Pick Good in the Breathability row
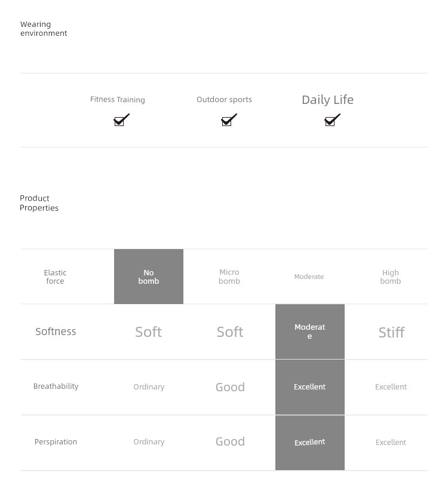 pos(230,387)
